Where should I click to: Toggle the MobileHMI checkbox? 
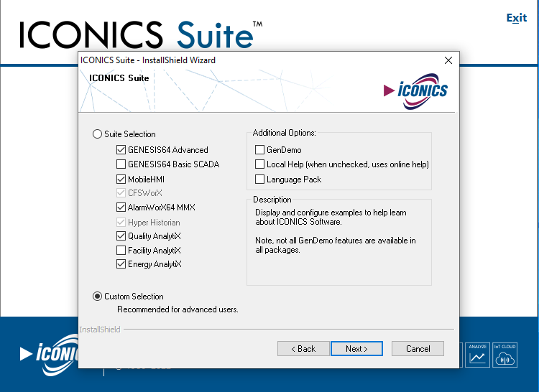pyautogui.click(x=121, y=179)
